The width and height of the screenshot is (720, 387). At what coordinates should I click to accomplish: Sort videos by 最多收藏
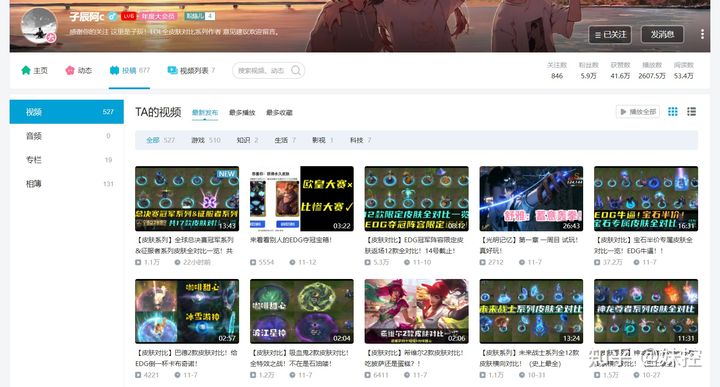(279, 112)
